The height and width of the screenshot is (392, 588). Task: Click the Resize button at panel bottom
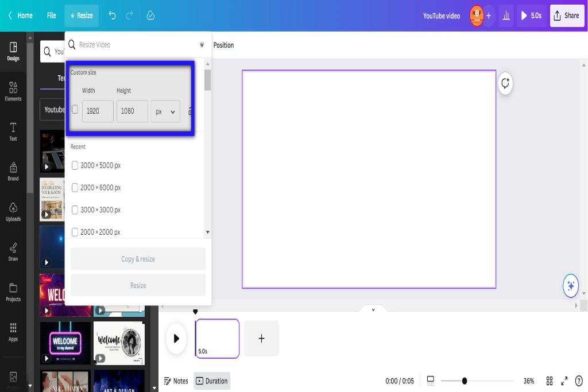click(138, 286)
